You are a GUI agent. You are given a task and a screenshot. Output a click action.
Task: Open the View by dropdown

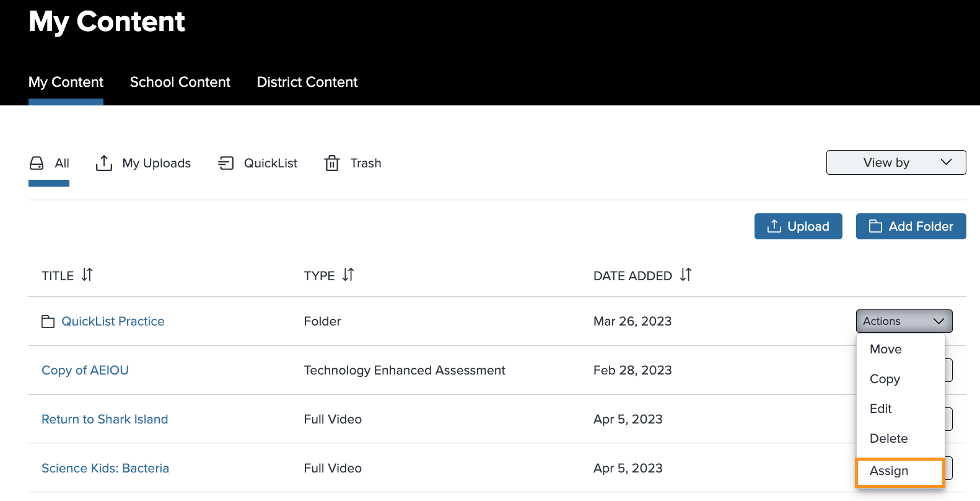click(896, 162)
